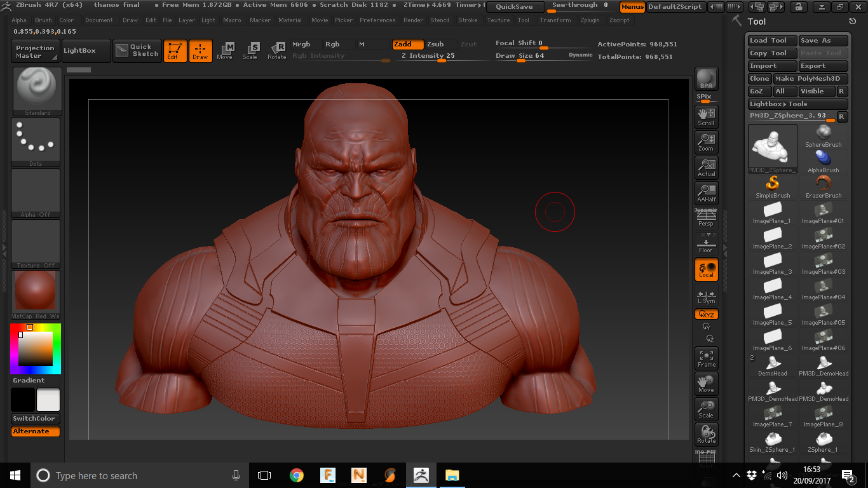
Task: Toggle Draw mode
Action: pos(200,51)
